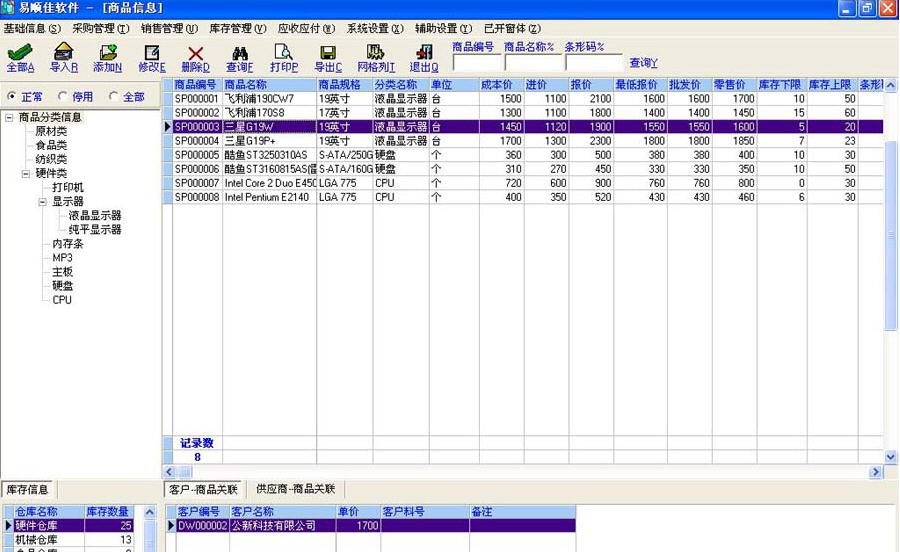Focus the 商品名称% search input field

click(533, 62)
